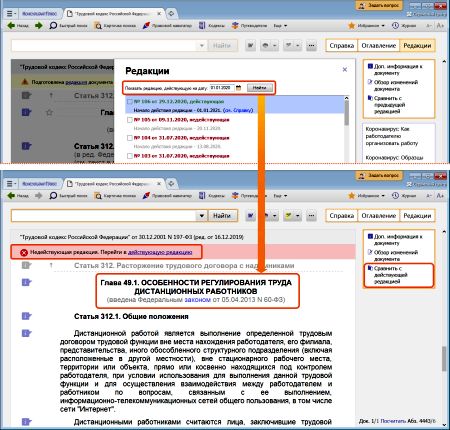Image resolution: width=450 pixels, height=430 pixels.
Task: Click the search field in the bottom window
Action: click(104, 216)
